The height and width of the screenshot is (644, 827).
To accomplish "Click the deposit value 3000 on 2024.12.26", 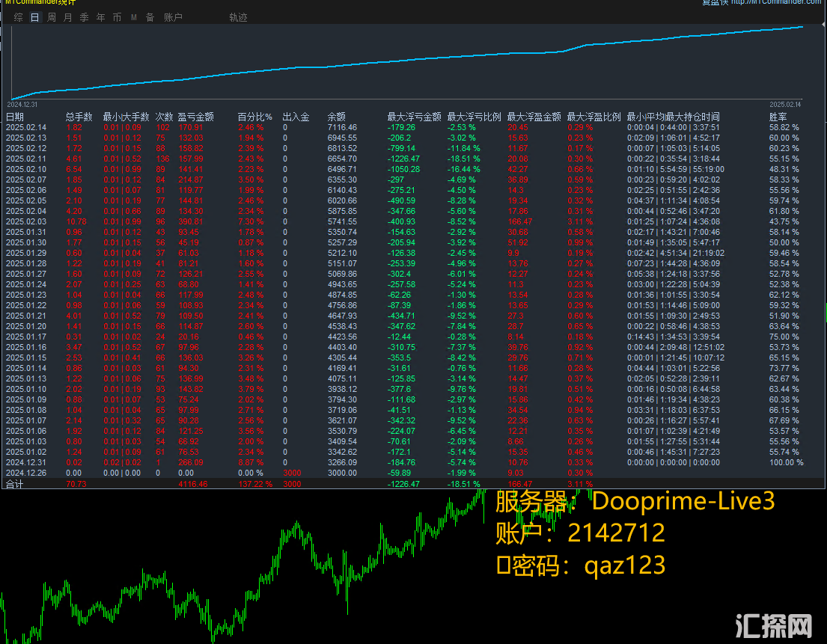I will point(292,473).
